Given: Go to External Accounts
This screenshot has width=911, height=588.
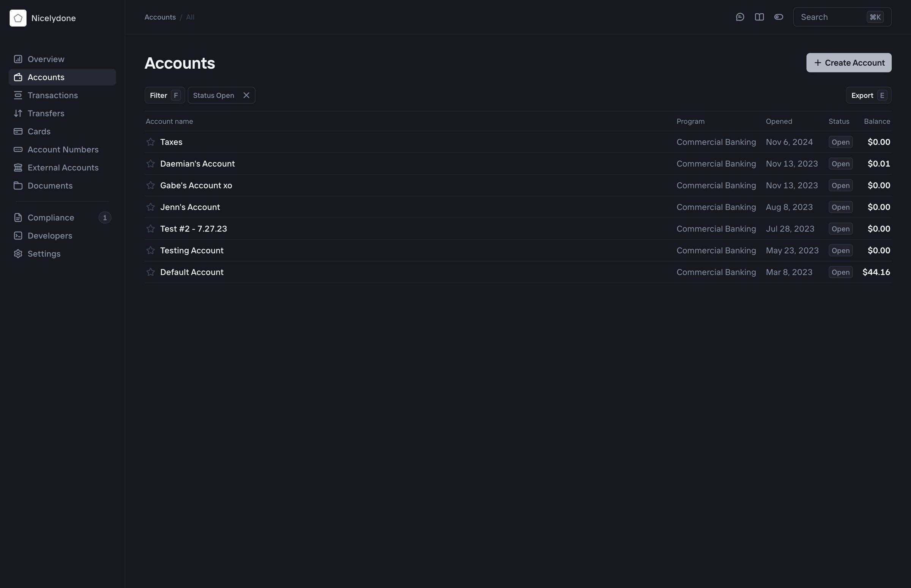Looking at the screenshot, I should click(62, 168).
